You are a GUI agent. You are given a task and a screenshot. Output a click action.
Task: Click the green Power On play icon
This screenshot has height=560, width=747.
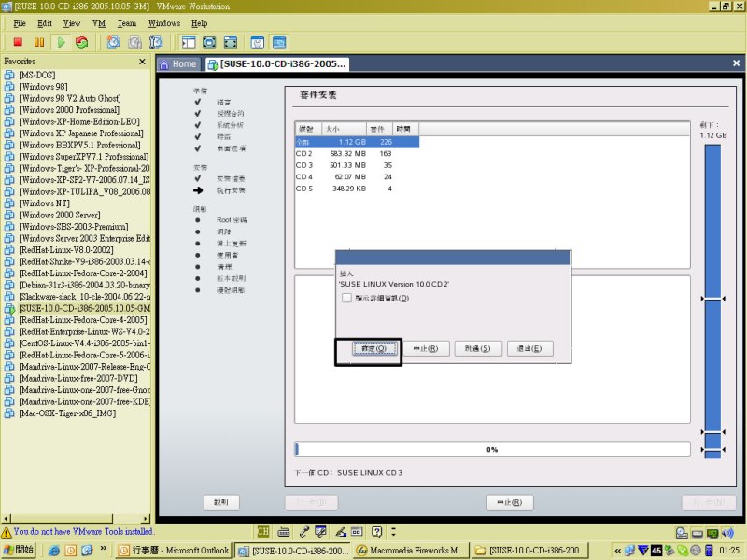[x=61, y=42]
